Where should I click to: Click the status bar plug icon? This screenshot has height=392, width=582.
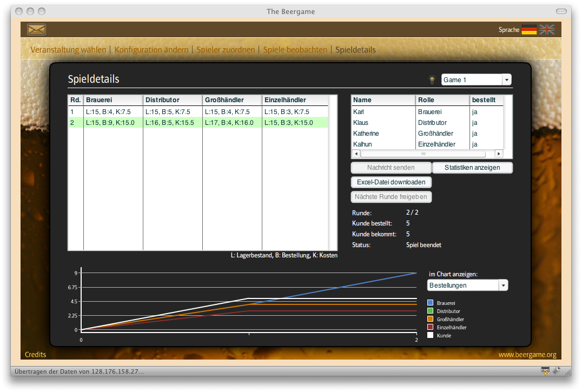[x=556, y=371]
